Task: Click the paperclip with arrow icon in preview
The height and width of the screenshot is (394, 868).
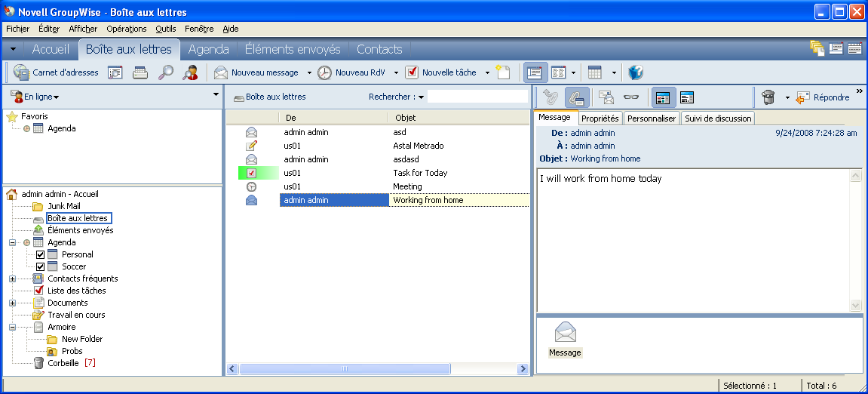Action: point(550,97)
